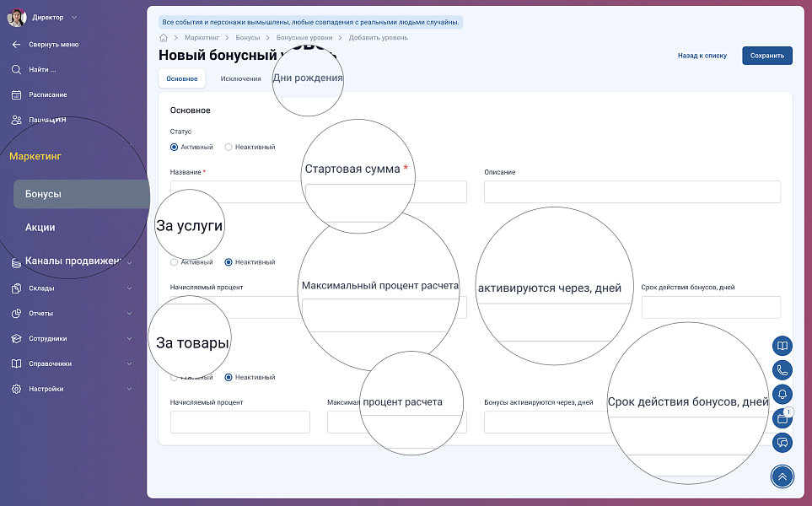Expand the Склады sidebar menu
This screenshot has height=506, width=812.
(x=129, y=288)
